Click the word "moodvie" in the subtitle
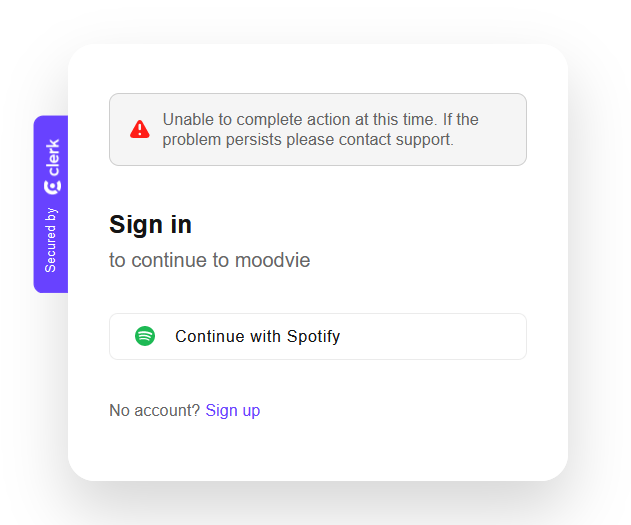Screen dimensions: 631x525 272,260
